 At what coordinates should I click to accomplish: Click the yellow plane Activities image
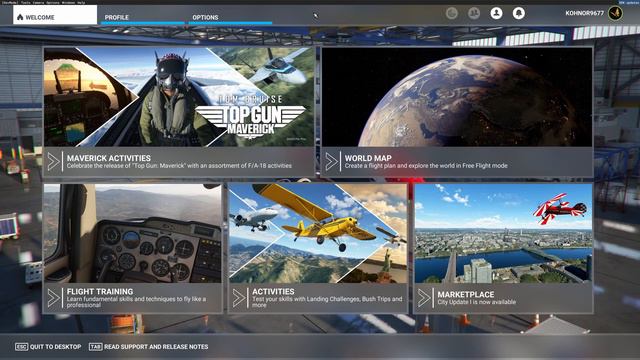(318, 233)
